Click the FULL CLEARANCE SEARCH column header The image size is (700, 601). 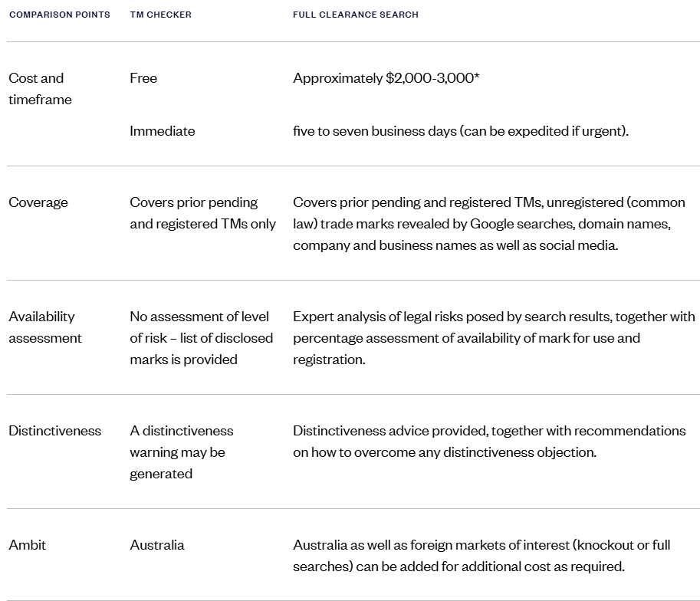click(355, 15)
